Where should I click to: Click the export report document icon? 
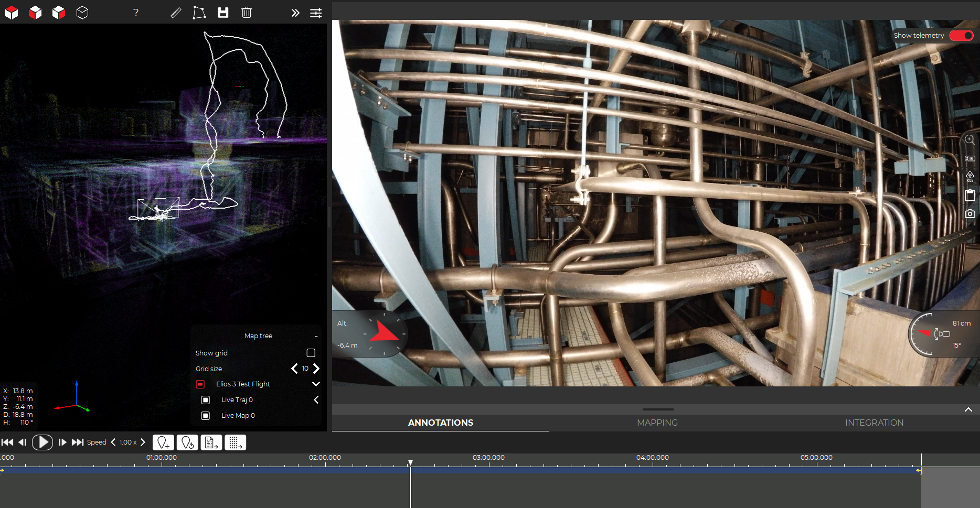pyautogui.click(x=211, y=442)
